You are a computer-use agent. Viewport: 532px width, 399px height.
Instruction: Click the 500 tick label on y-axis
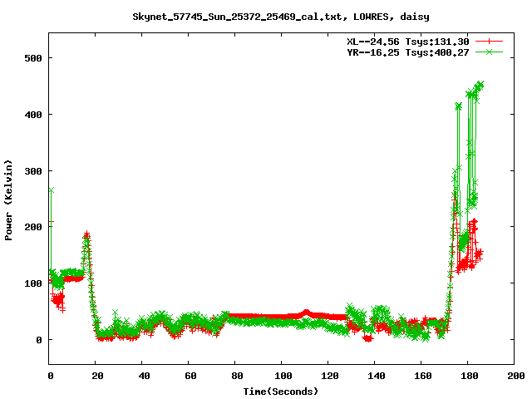click(32, 58)
